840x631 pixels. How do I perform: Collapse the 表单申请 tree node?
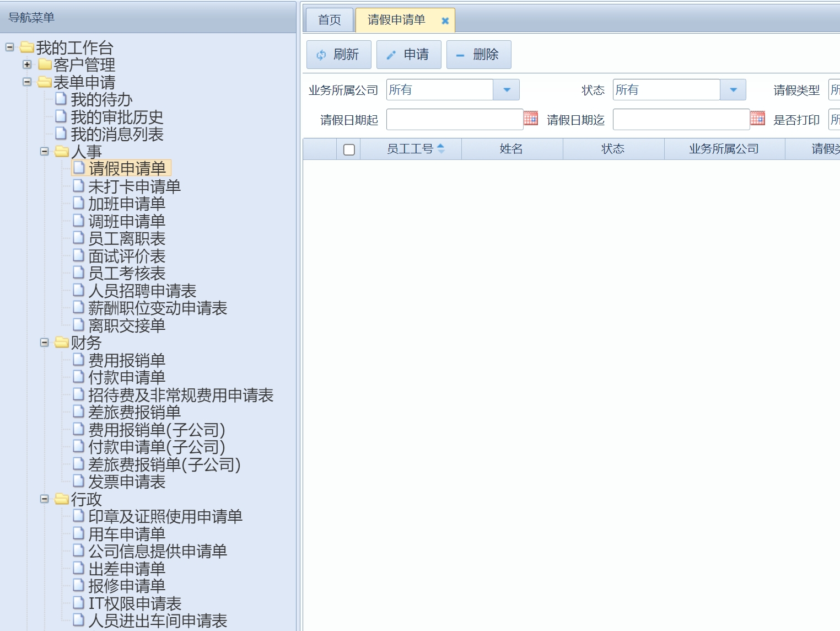(x=27, y=82)
